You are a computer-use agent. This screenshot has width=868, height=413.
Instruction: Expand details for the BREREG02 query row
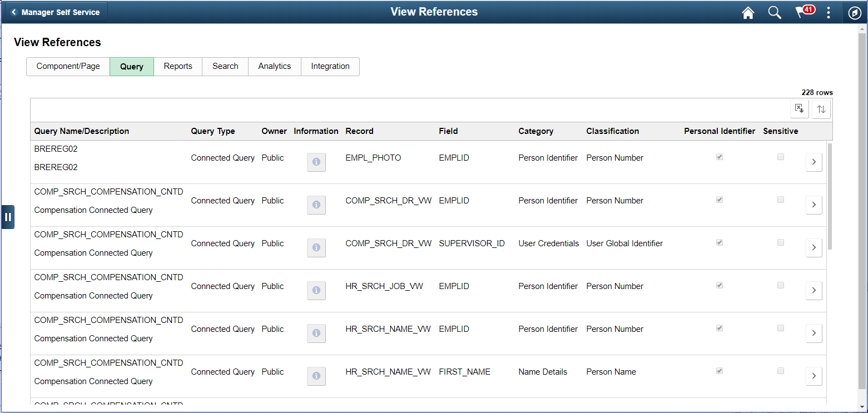[x=814, y=162]
